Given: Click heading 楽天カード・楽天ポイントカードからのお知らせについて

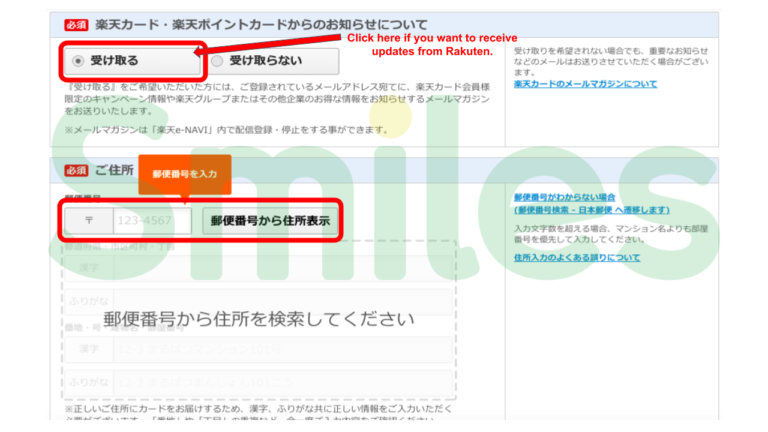Looking at the screenshot, I should pyautogui.click(x=261, y=24).
